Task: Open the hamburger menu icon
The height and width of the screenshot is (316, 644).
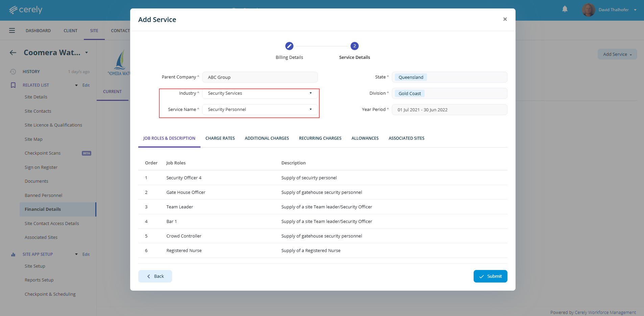Action: [x=12, y=30]
